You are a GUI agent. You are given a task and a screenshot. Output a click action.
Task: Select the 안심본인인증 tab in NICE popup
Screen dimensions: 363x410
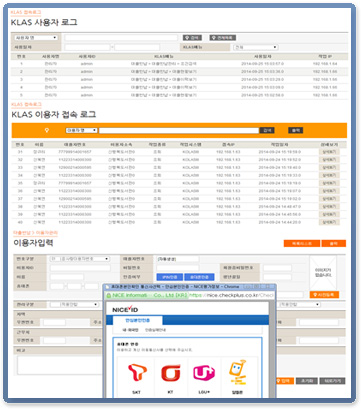click(138, 320)
